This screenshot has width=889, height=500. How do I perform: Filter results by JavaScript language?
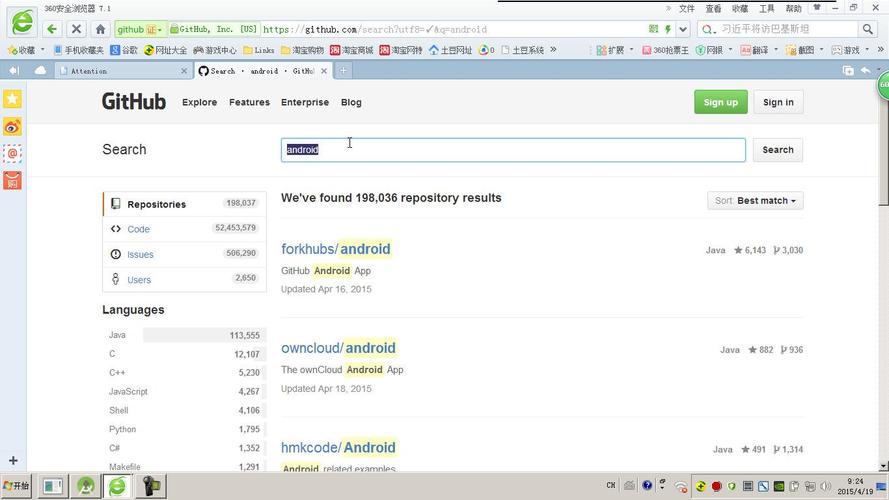tap(184, 391)
